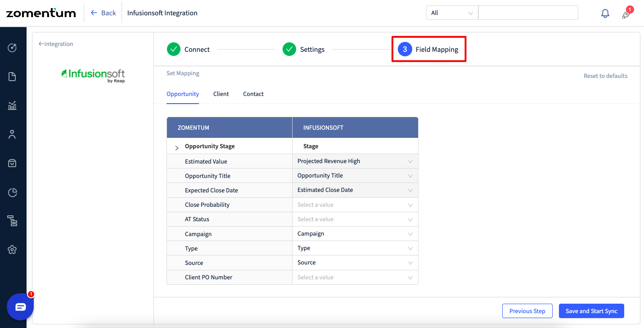Open the documents sidebar icon
644x328 pixels.
[12, 77]
